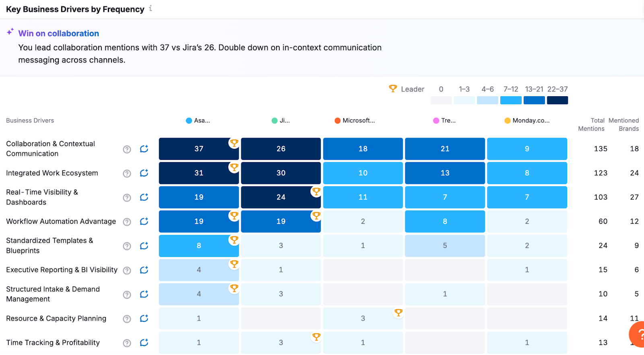644x355 pixels.
Task: Select Trello's Workflow Automation cell showing 8
Action: (x=444, y=221)
